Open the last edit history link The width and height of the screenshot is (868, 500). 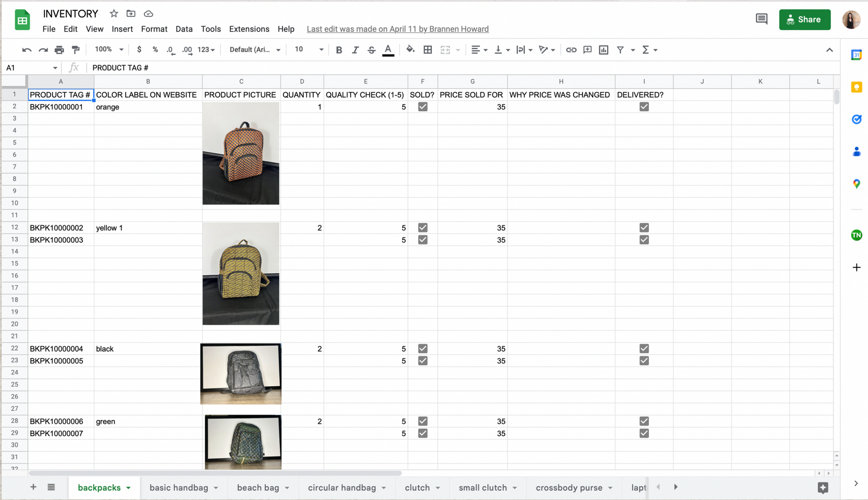398,29
